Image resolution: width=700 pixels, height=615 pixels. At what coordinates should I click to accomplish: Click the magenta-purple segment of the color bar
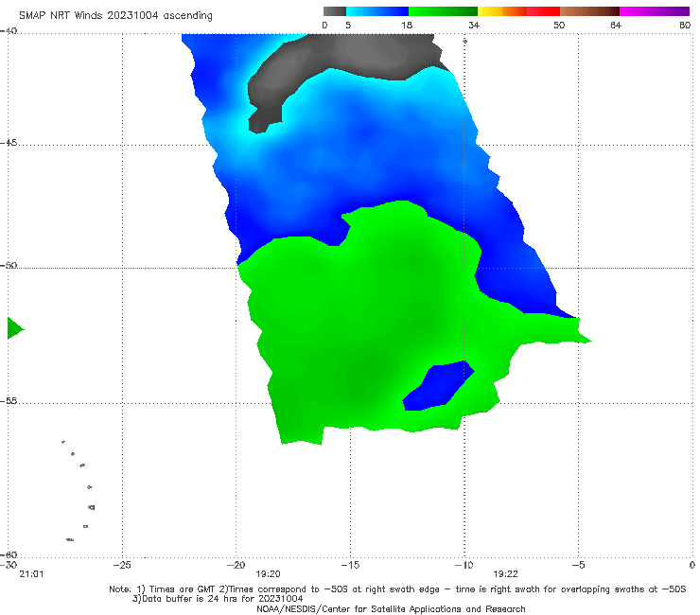[655, 11]
